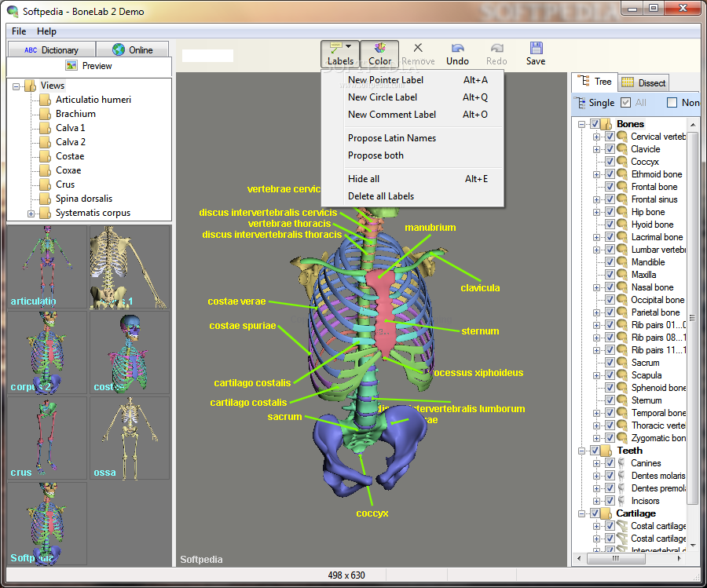
Task: Collapse the Teeth group
Action: click(581, 451)
